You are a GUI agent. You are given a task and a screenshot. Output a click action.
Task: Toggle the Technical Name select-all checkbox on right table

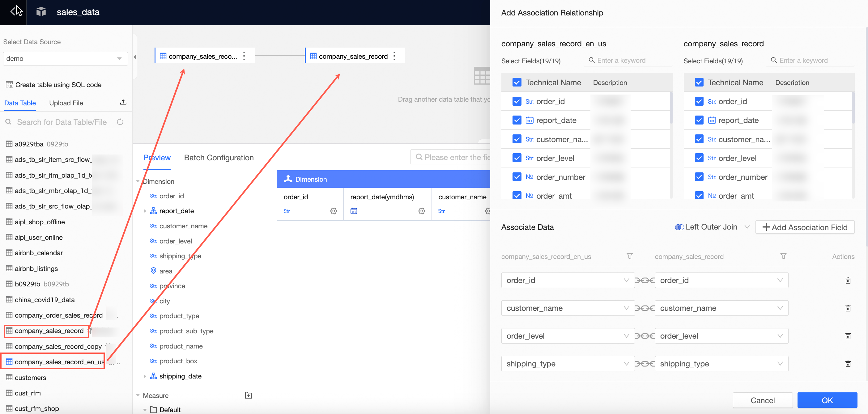coord(699,82)
